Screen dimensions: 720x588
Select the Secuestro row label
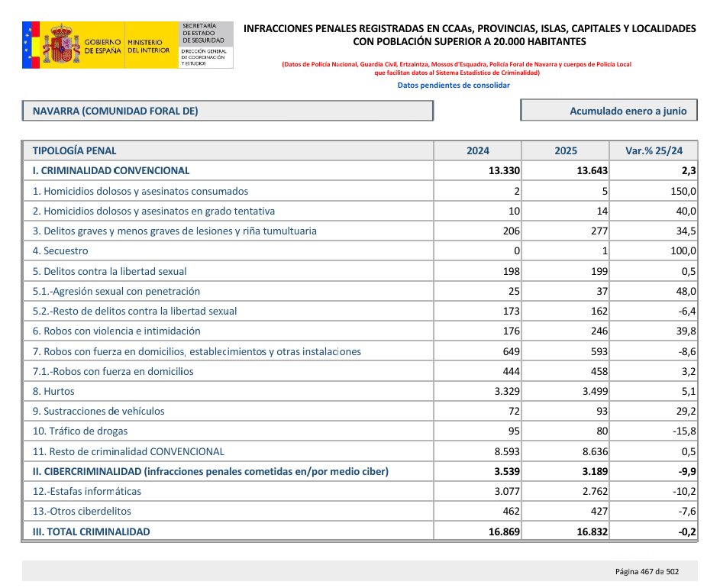click(60, 251)
